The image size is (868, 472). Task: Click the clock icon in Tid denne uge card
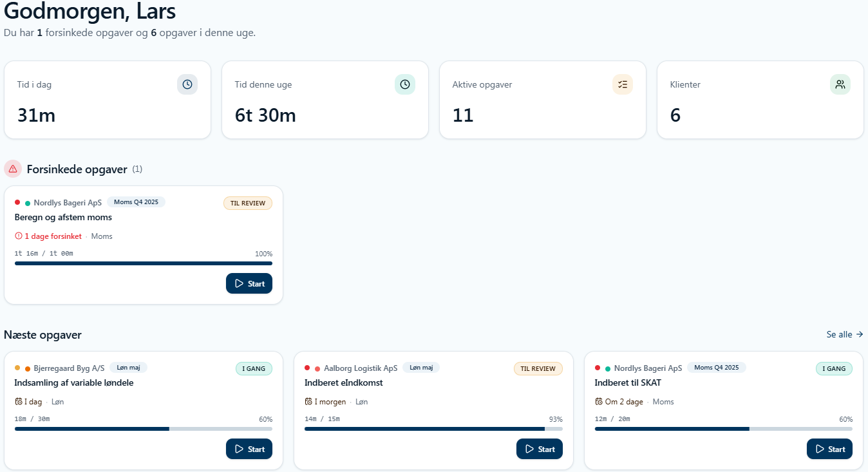pos(405,84)
